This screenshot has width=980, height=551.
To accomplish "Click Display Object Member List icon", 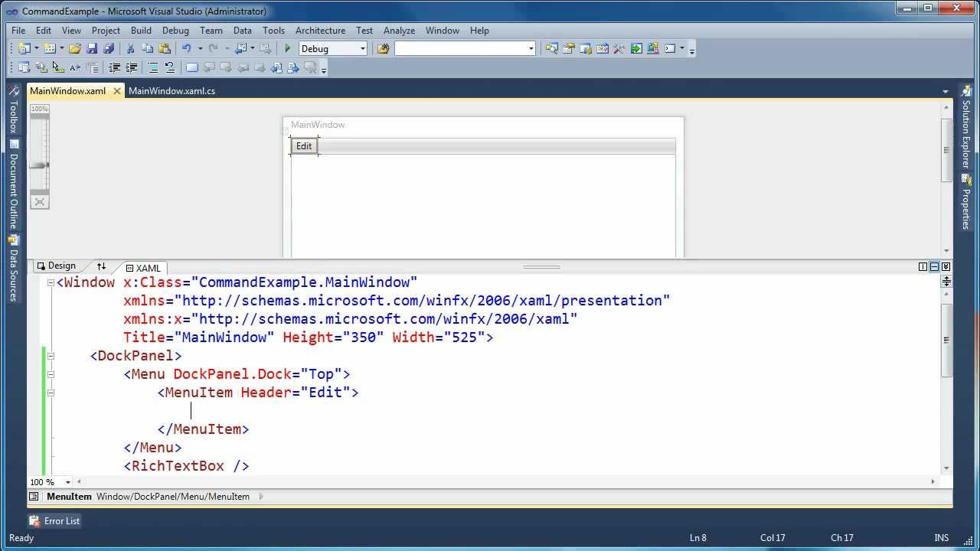I will click(24, 67).
